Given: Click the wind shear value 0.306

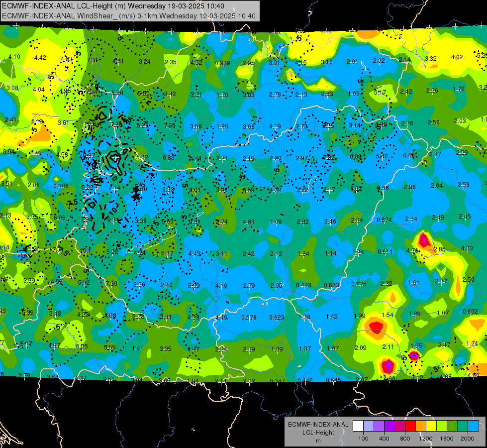Looking at the screenshot, I should 61,186.
